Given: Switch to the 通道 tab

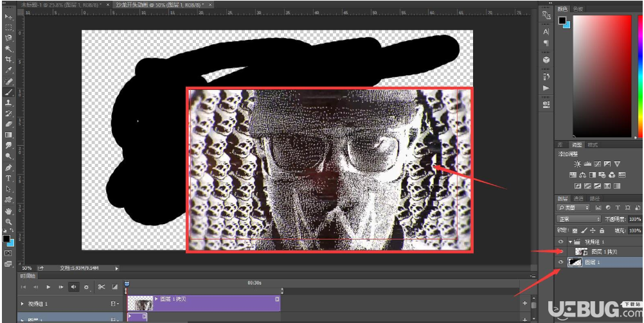Looking at the screenshot, I should [x=578, y=197].
